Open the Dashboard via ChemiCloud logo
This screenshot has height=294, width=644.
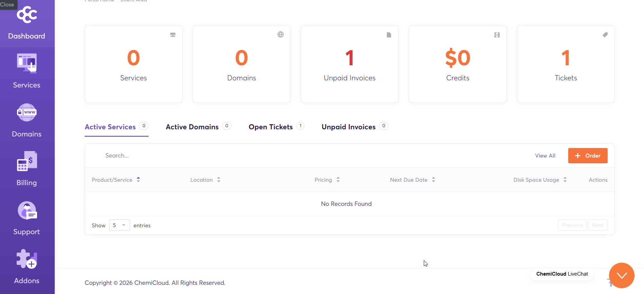27,15
